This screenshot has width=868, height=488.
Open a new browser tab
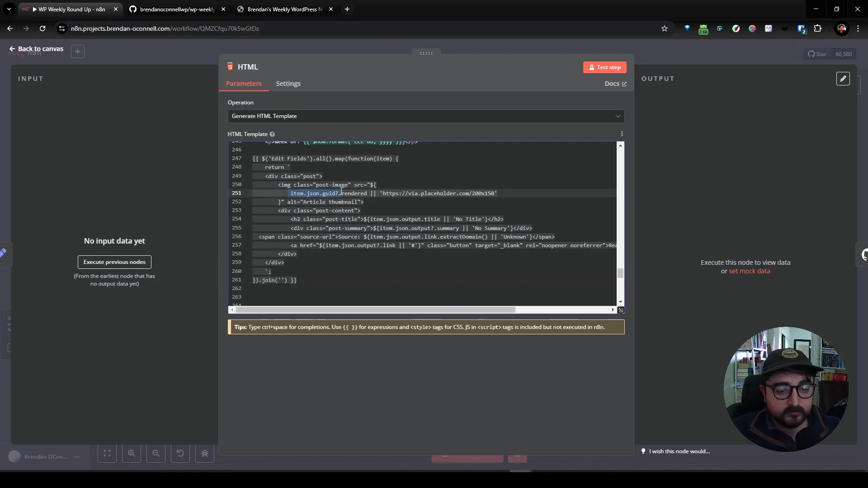(x=347, y=9)
